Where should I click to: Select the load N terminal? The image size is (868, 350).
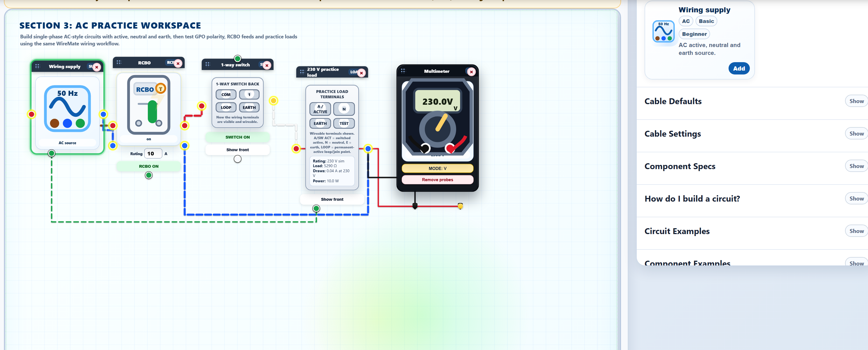(x=344, y=109)
